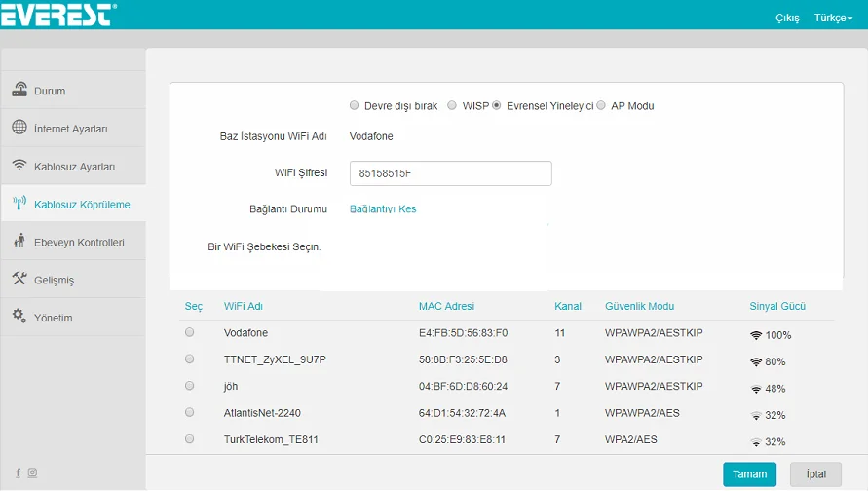Select the Devre dışı bırak radio option

tap(355, 105)
